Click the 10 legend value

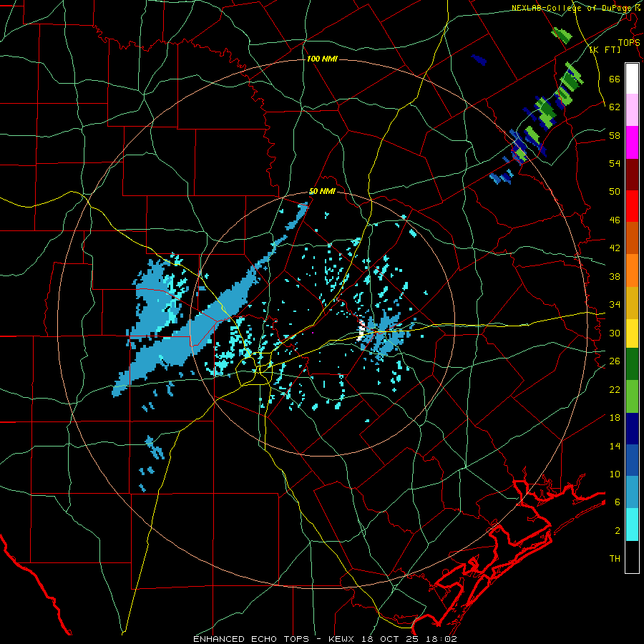[615, 474]
